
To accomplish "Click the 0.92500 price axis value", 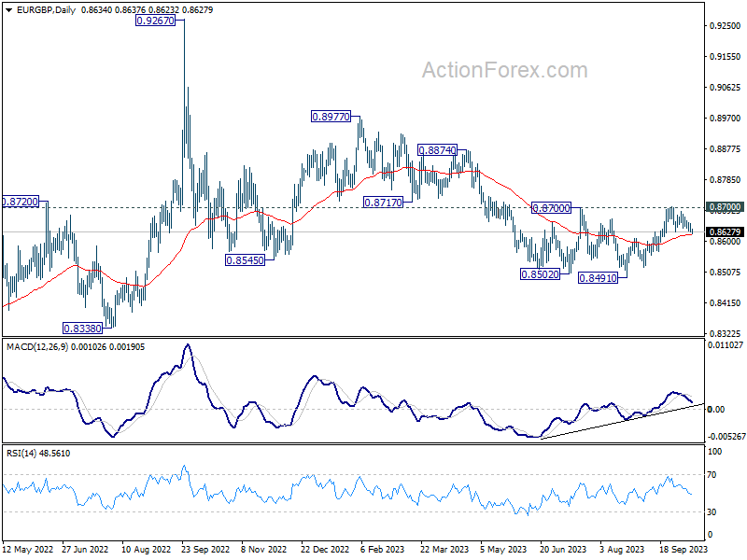I will (x=726, y=26).
